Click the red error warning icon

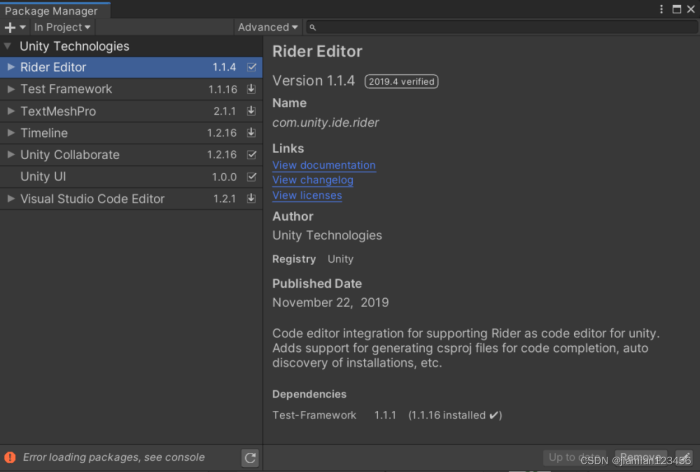point(10,457)
